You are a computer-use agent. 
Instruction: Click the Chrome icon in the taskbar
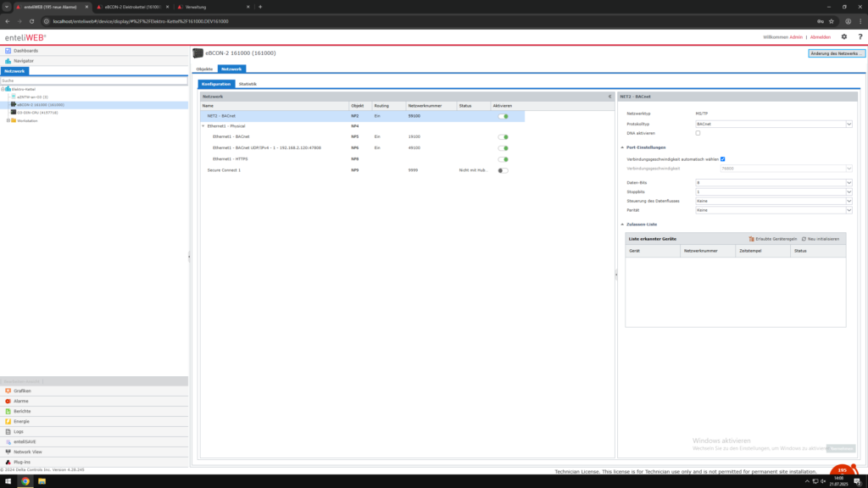point(25,481)
